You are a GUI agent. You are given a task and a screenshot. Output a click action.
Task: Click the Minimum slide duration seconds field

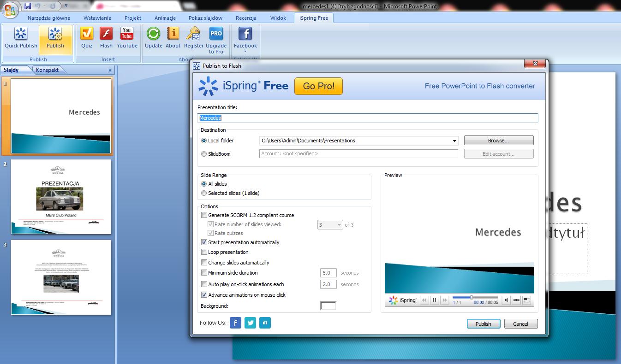328,273
